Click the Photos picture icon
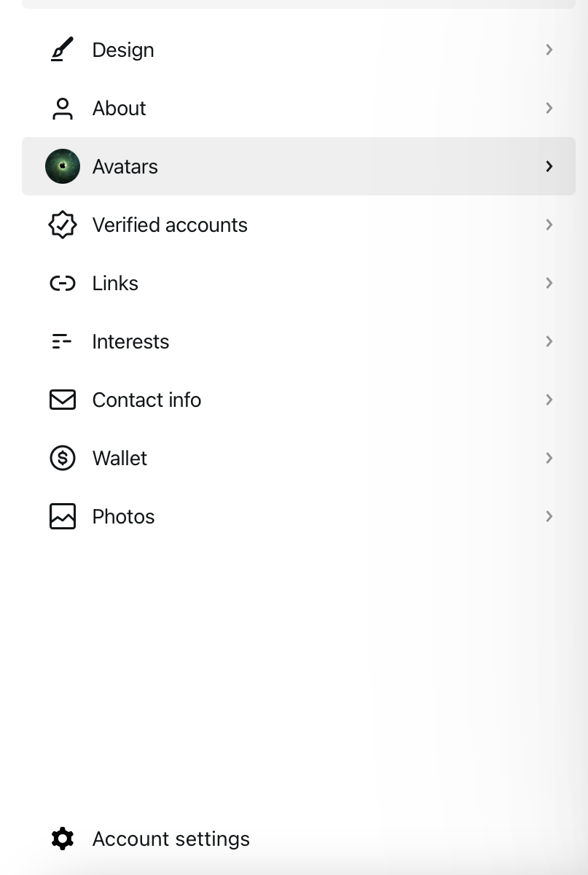The height and width of the screenshot is (875, 588). [63, 516]
